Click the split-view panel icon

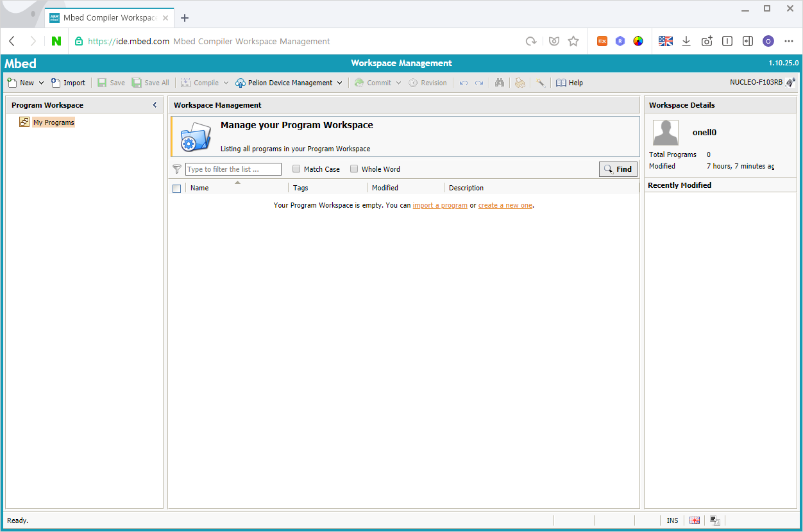tap(727, 41)
